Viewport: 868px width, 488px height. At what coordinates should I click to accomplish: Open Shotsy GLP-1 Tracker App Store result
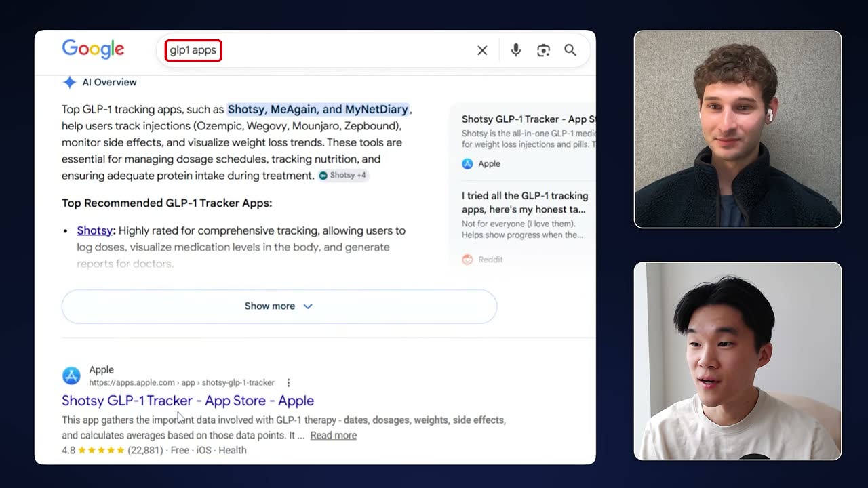point(188,401)
